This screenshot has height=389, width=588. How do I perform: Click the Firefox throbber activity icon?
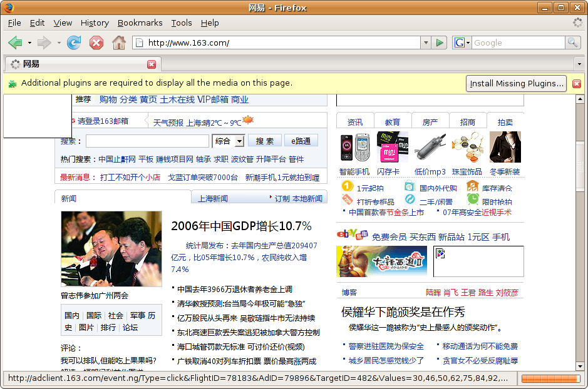tap(577, 23)
